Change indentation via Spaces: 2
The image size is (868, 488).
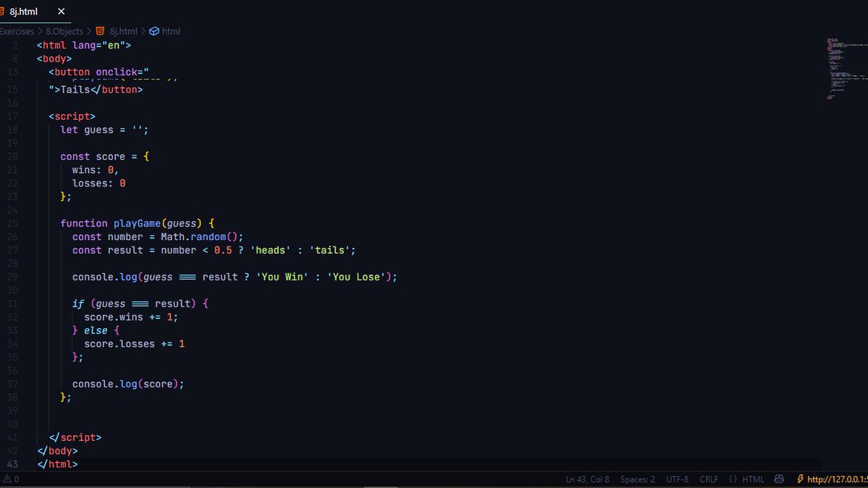[x=637, y=479]
